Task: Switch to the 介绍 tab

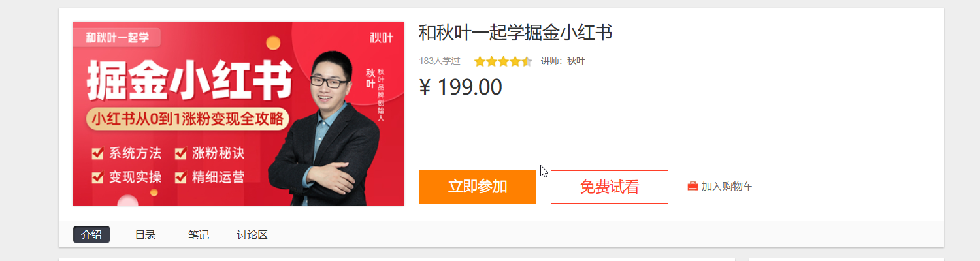Action: [x=91, y=235]
